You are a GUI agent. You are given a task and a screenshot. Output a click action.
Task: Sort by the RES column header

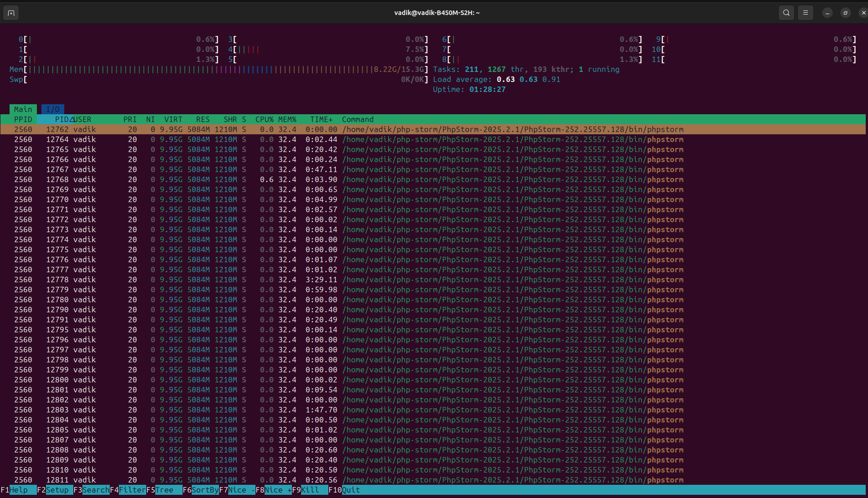(203, 119)
